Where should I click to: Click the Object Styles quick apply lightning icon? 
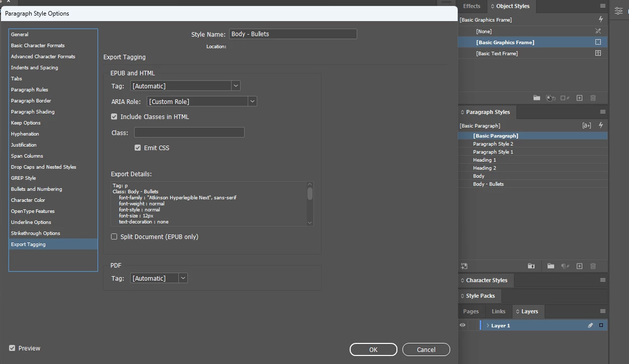pos(600,20)
